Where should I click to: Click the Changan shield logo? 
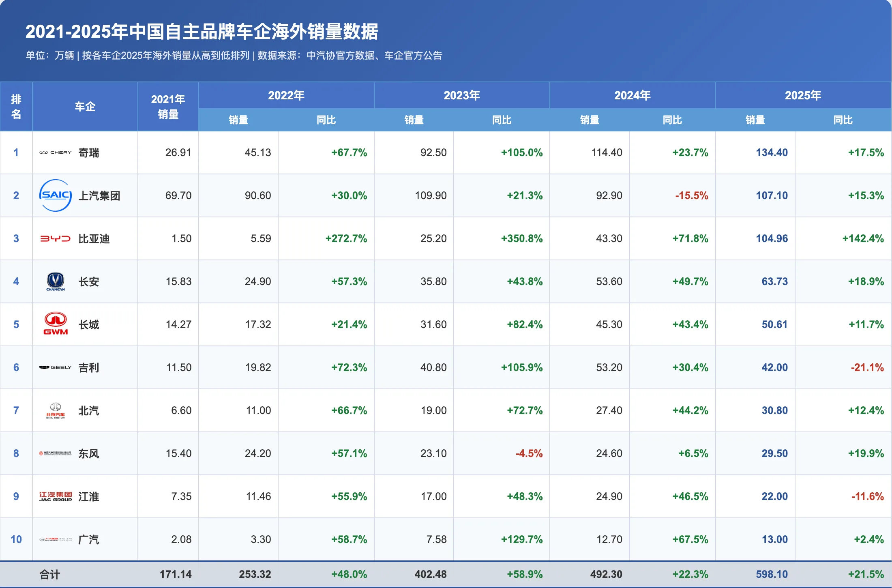[56, 281]
